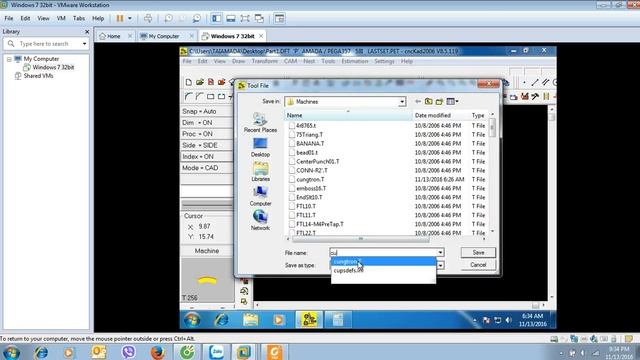
Task: Go to Recent Places in dialog
Action: coord(260,122)
